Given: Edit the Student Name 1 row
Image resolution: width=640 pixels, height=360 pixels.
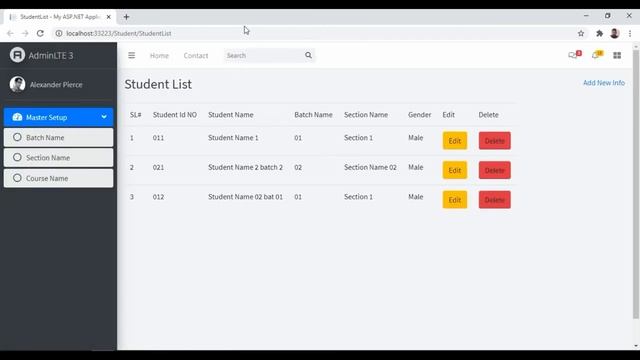Looking at the screenshot, I should click(455, 141).
